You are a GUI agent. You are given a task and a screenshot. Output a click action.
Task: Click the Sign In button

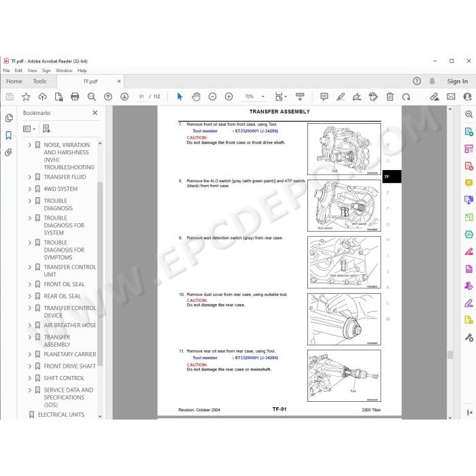[457, 81]
